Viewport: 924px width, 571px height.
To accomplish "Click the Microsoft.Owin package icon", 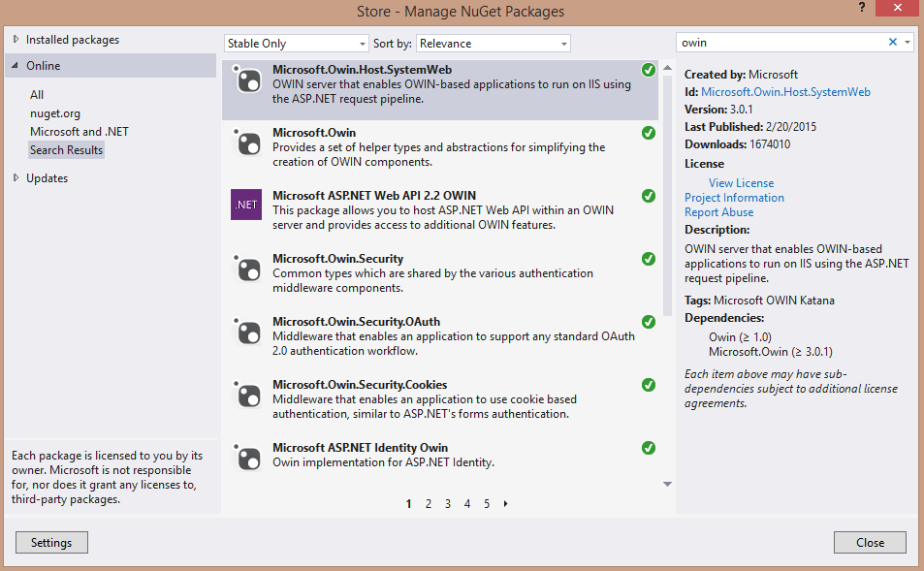I will click(x=247, y=143).
